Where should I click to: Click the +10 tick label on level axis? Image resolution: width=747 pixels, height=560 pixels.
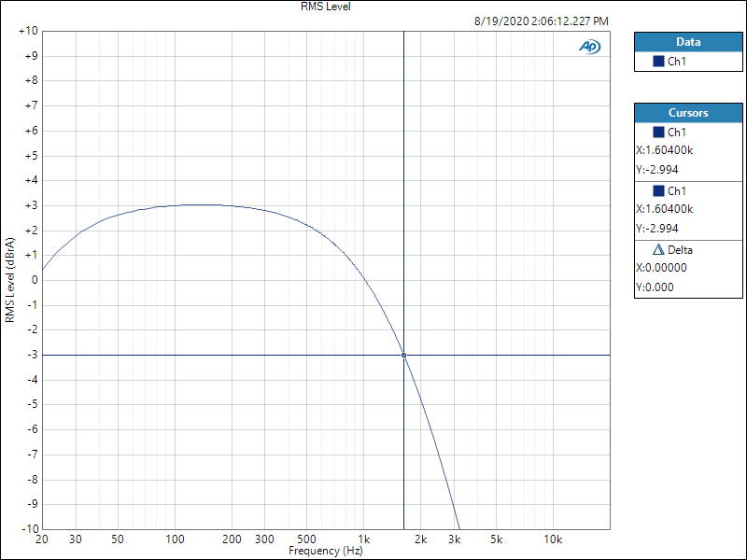(x=28, y=32)
